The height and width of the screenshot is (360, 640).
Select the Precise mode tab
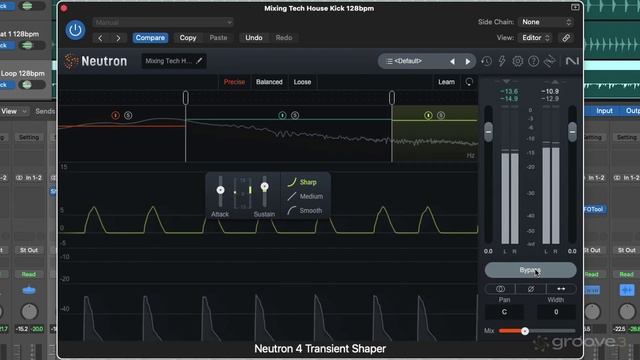[234, 82]
